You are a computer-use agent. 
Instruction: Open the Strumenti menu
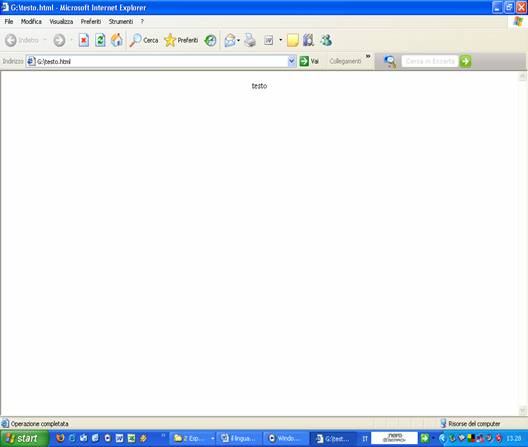pos(121,22)
